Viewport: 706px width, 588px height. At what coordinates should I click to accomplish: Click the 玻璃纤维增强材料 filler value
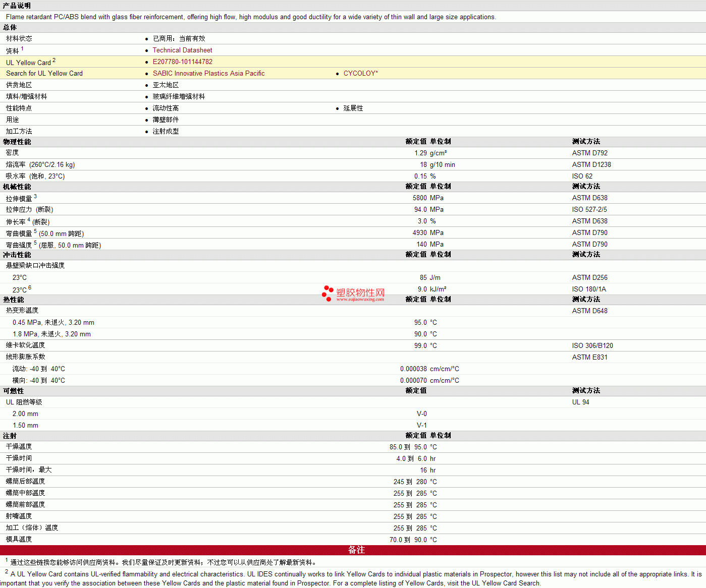(179, 96)
